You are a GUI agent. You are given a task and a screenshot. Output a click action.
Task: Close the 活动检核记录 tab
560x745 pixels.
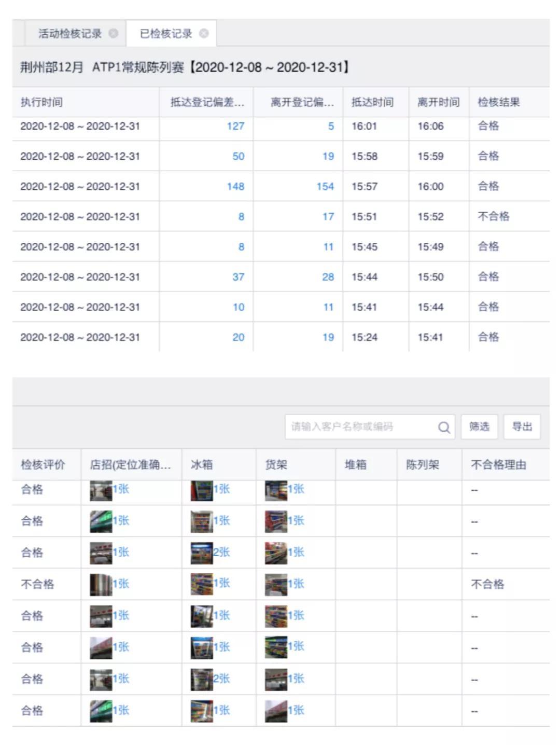(x=113, y=34)
